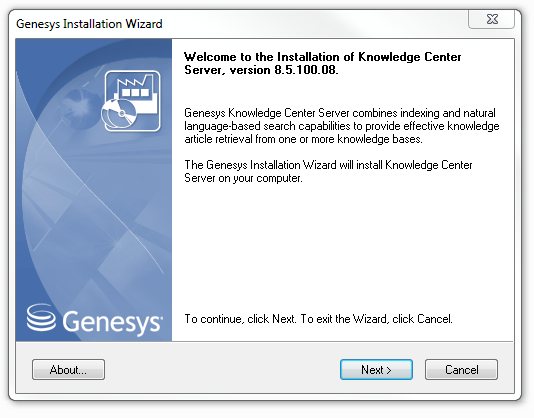Viewport: 534px width, 418px height.
Task: Click the gray area between About and Next
Action: coord(222,370)
